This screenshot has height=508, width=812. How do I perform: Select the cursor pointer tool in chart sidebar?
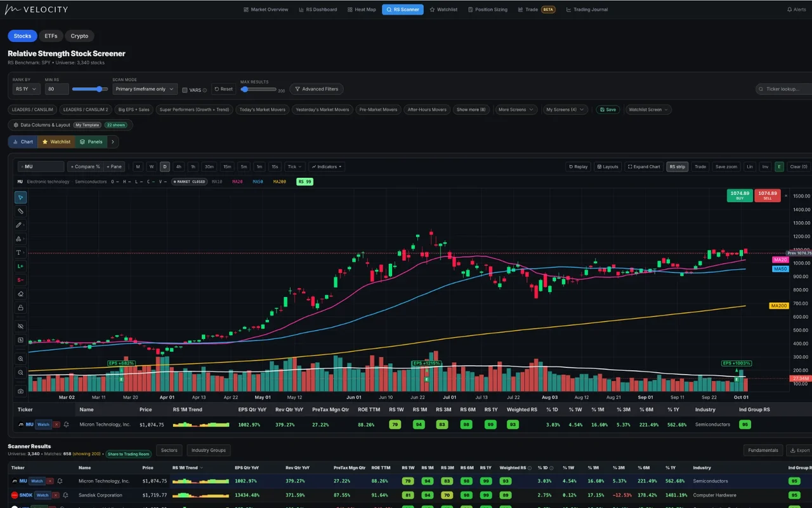tap(20, 197)
